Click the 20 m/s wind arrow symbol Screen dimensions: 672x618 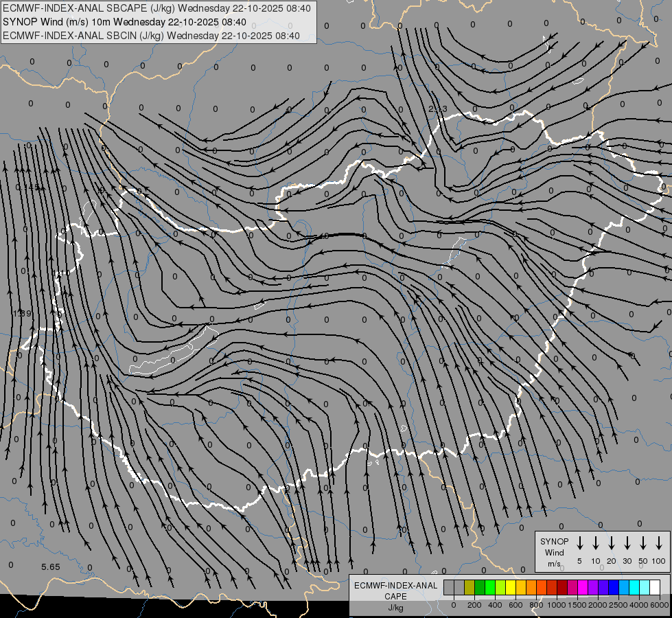611,543
